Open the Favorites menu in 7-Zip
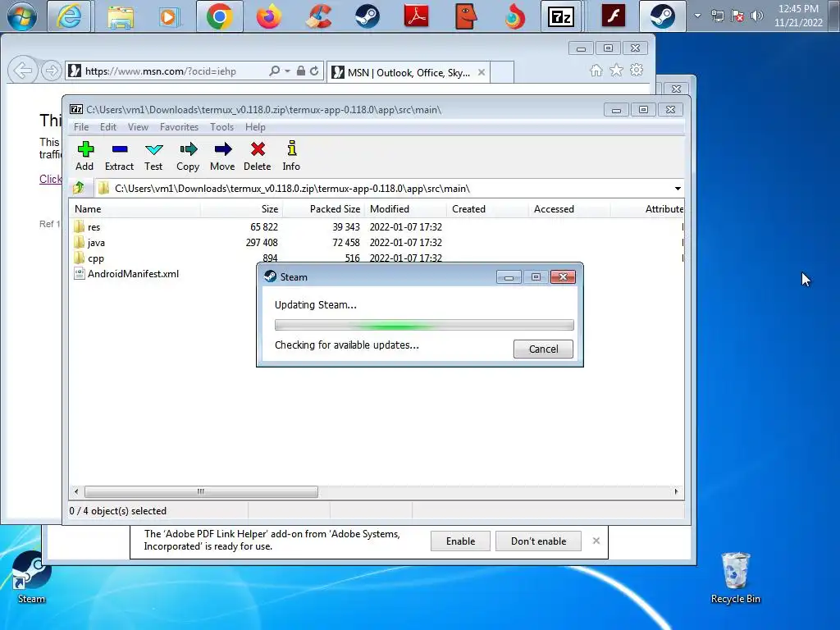This screenshot has width=840, height=630. point(179,127)
